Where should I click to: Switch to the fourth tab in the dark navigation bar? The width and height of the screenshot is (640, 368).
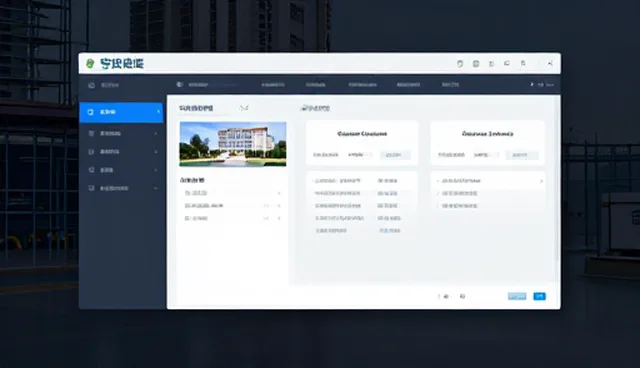click(x=362, y=85)
